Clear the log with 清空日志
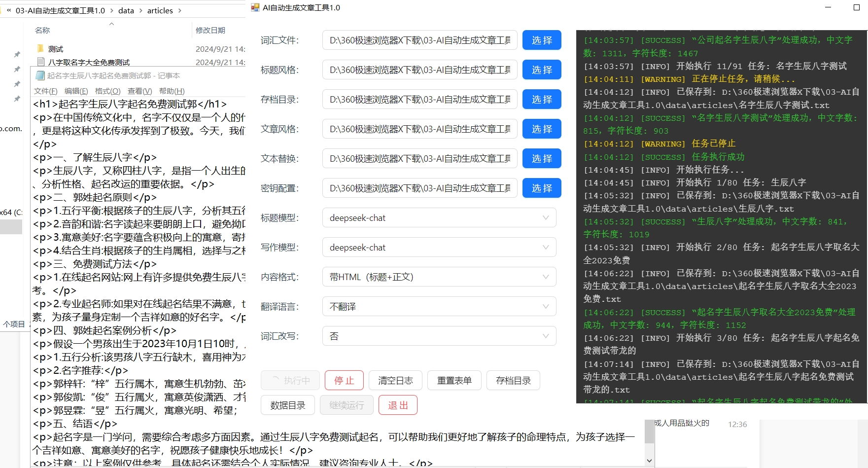868x468 pixels. (395, 380)
